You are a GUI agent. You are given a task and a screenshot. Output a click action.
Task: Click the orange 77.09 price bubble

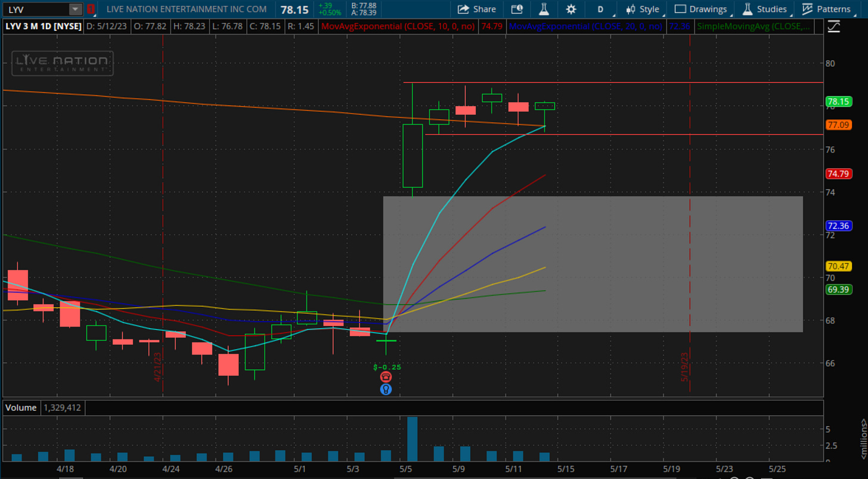tap(838, 125)
